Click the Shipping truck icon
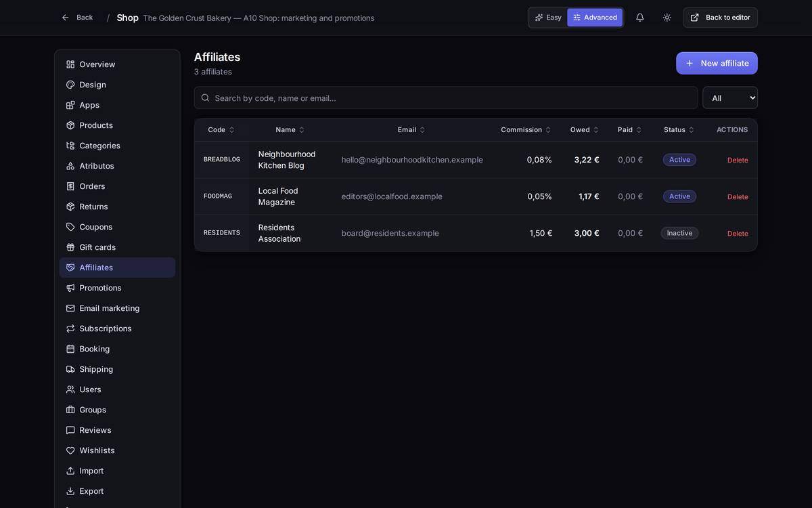This screenshot has width=812, height=508. tap(70, 369)
